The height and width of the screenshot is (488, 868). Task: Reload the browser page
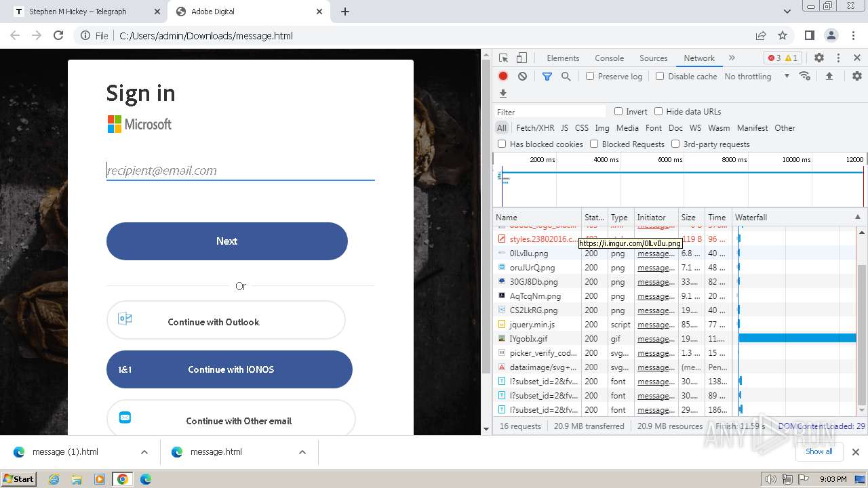click(x=58, y=35)
